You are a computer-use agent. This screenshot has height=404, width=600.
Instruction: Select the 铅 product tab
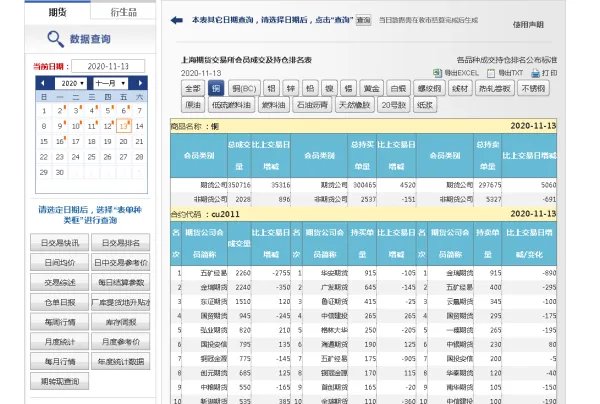(310, 88)
